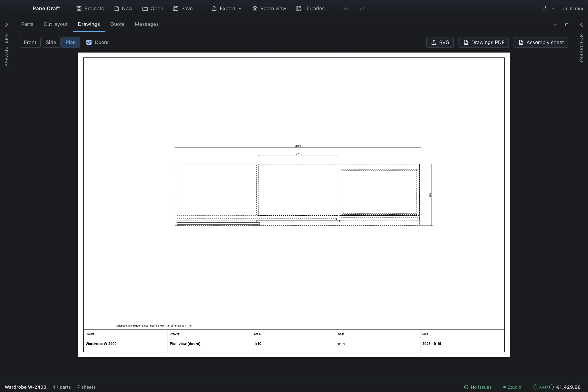Open the Export dropdown menu

tap(227, 8)
